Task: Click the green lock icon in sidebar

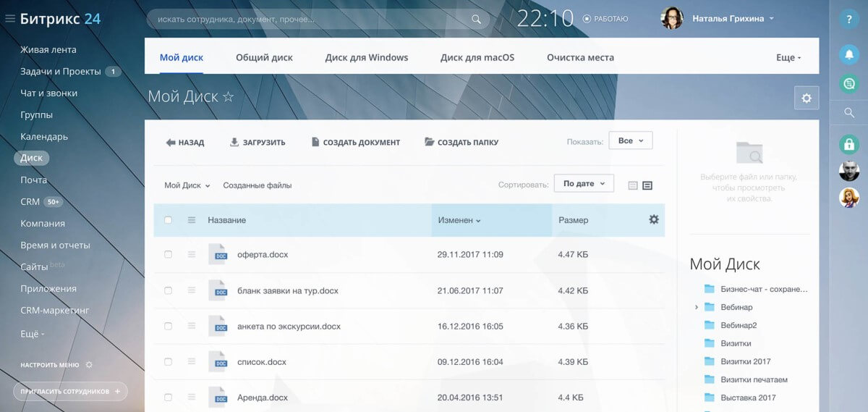Action: [849, 144]
